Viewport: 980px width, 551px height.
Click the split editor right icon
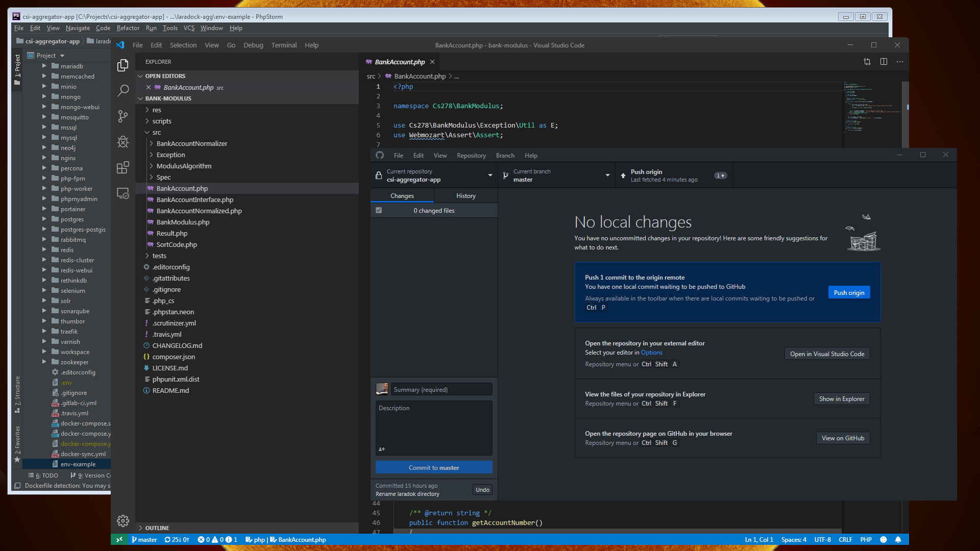point(884,62)
